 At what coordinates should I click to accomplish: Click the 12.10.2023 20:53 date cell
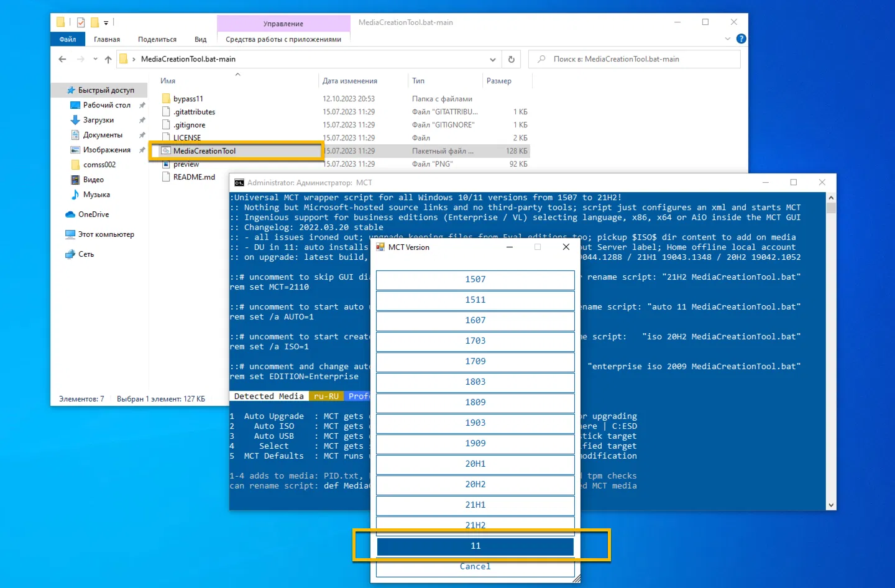pyautogui.click(x=349, y=99)
